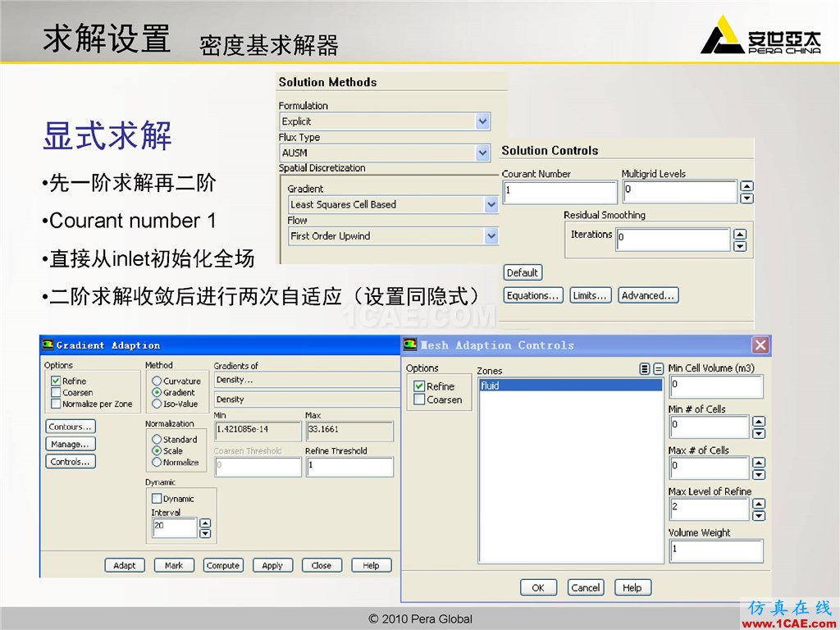Viewport: 840px width, 630px height.
Task: Open Gradients of Density... category dropdown
Action: click(x=307, y=380)
